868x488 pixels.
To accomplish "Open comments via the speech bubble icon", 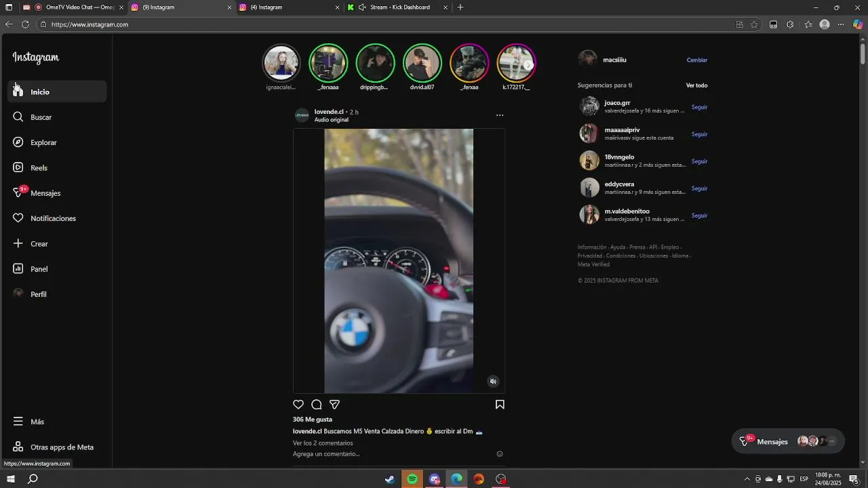I will [x=317, y=405].
